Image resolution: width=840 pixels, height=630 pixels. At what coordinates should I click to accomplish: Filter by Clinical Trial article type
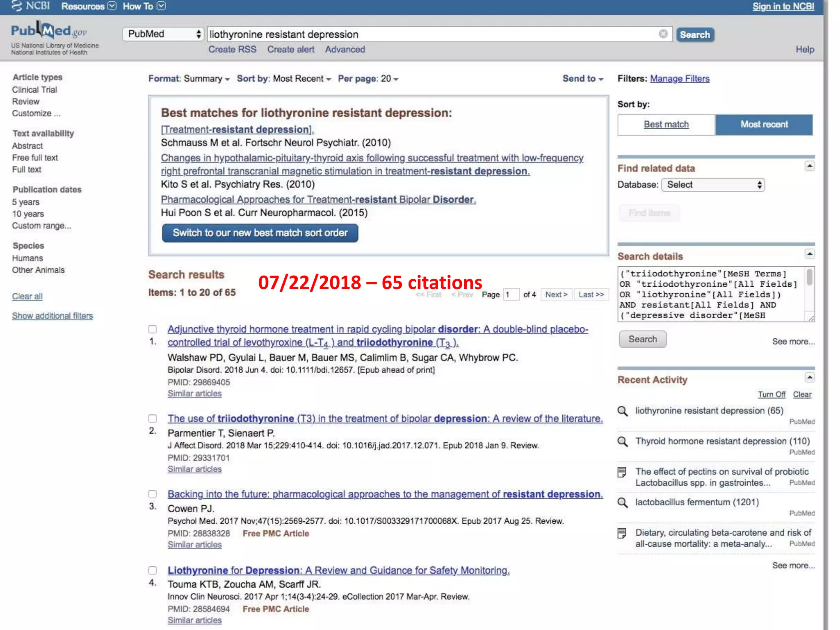[x=34, y=90]
